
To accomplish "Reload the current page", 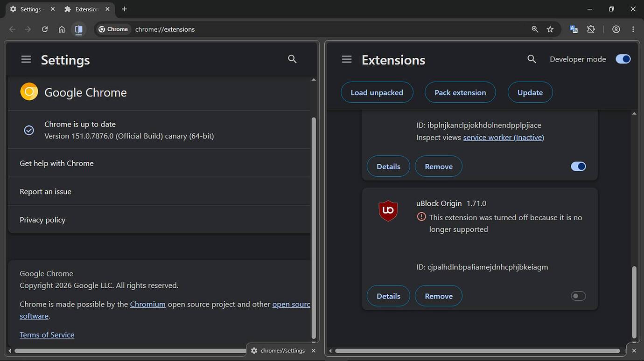I will [x=45, y=29].
